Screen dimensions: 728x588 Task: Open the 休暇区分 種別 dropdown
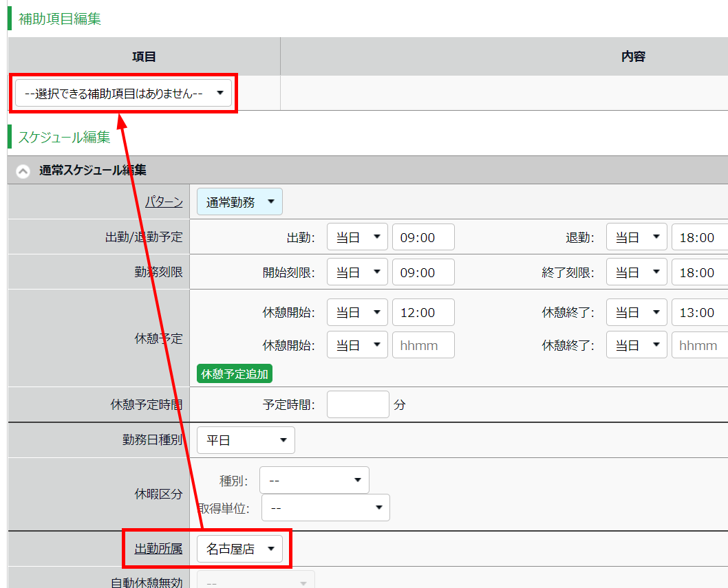[x=314, y=480]
